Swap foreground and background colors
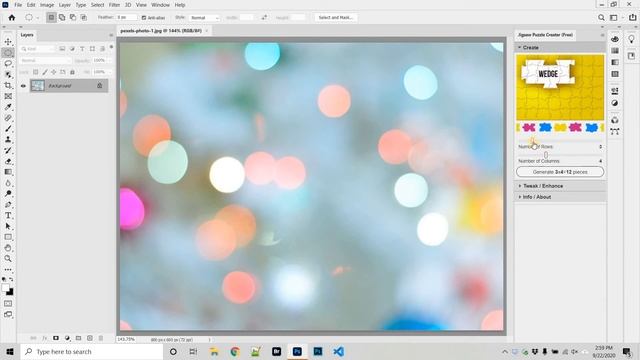 (11, 280)
